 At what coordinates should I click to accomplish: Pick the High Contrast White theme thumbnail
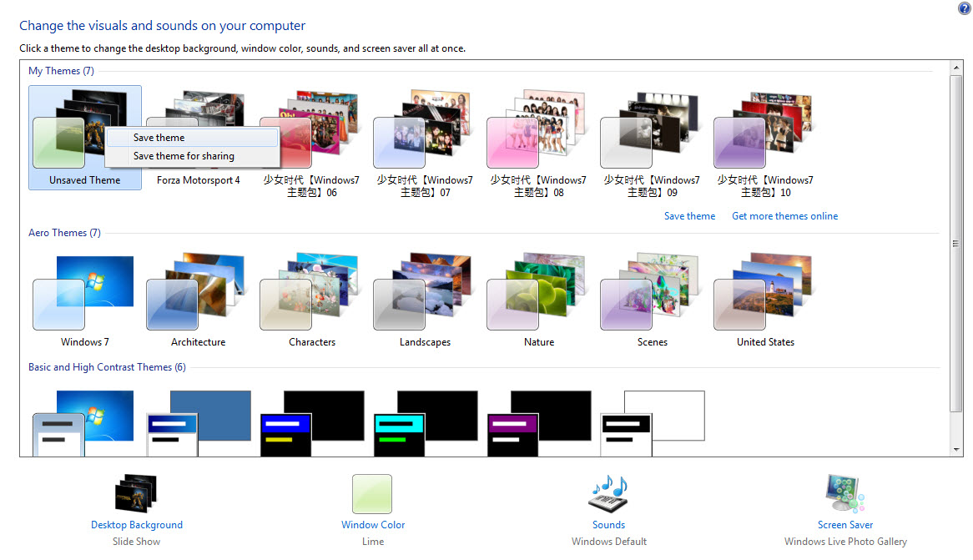653,423
